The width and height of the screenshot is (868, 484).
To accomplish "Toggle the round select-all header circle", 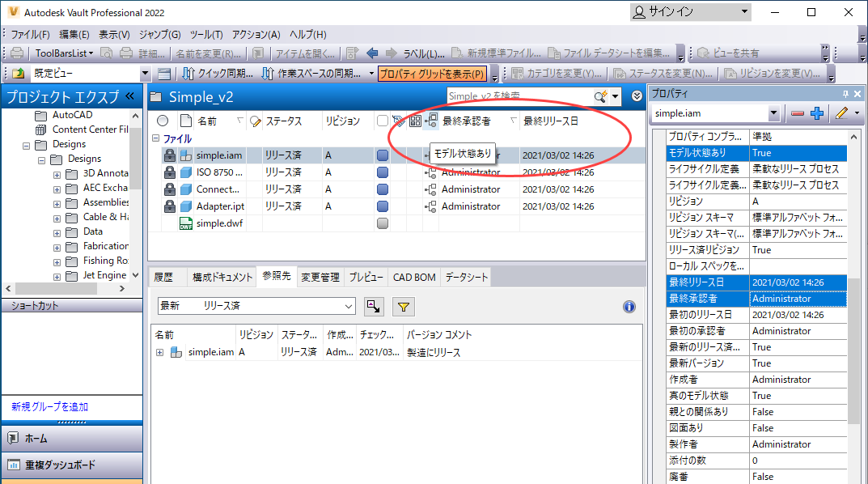I will coord(163,121).
